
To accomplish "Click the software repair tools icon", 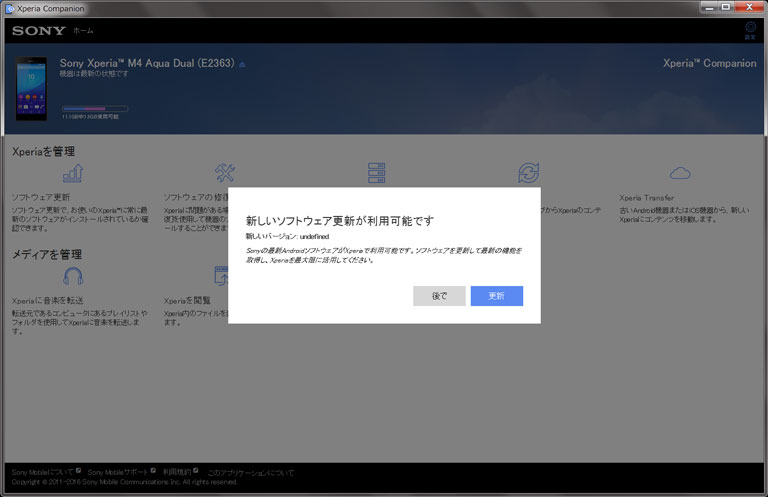I will pyautogui.click(x=225, y=173).
